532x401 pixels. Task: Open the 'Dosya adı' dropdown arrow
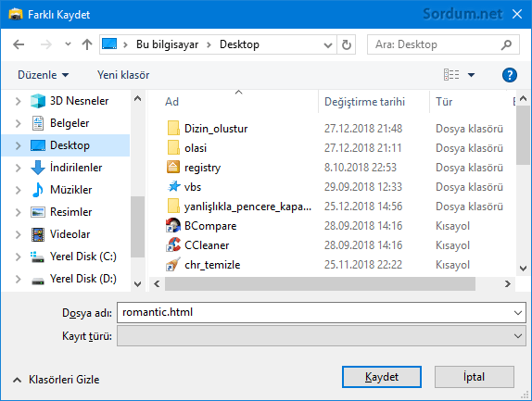click(x=518, y=312)
